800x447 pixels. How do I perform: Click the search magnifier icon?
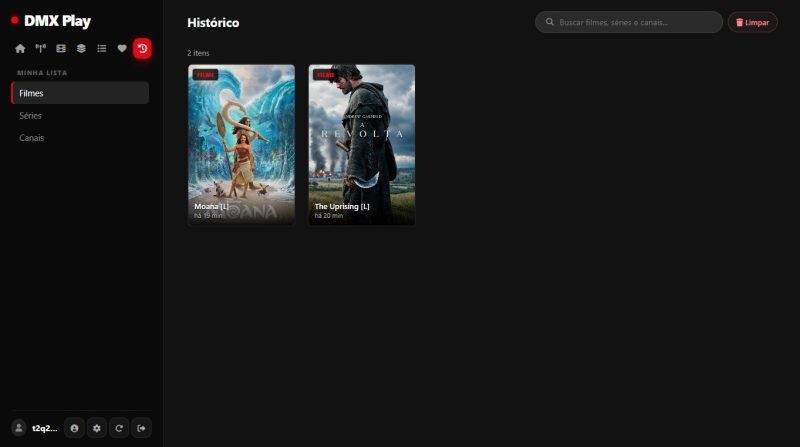click(x=549, y=22)
